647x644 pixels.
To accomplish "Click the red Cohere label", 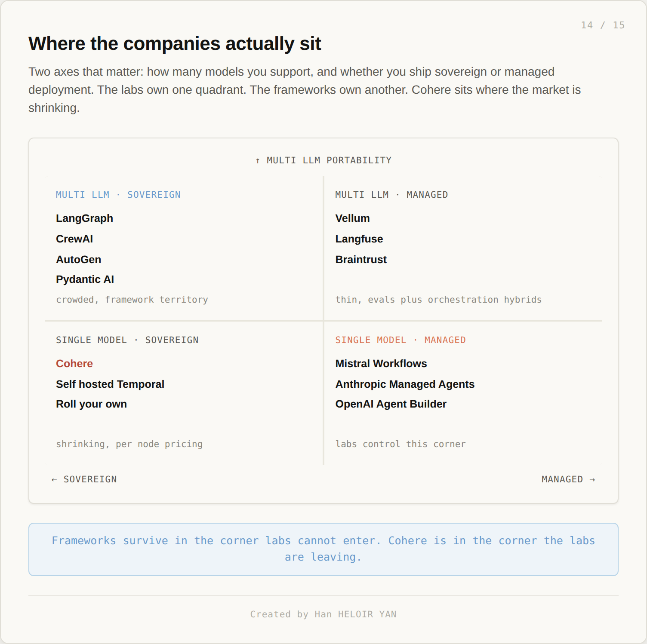I will tap(74, 364).
